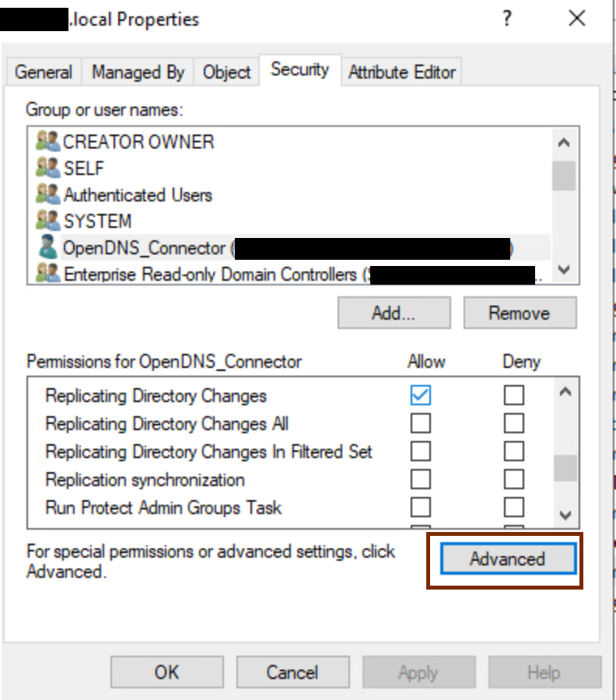This screenshot has height=700, width=616.
Task: Check Deny for Run Protect Admin Groups Task
Action: click(x=514, y=507)
